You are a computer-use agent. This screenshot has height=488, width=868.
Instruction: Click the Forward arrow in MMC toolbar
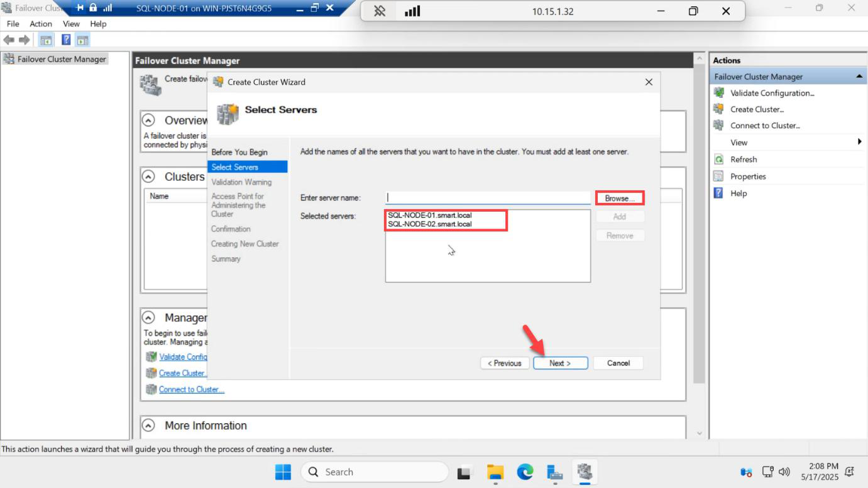point(24,40)
